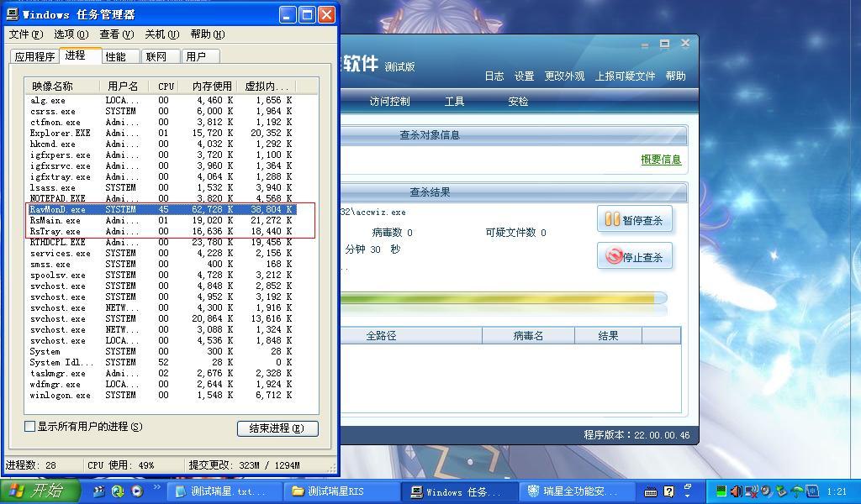Open the 查看(V) menu

116,34
